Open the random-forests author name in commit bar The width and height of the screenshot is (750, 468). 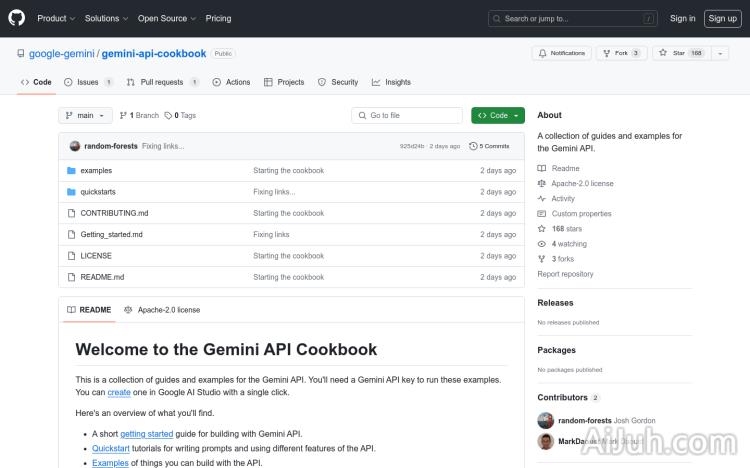pos(111,146)
